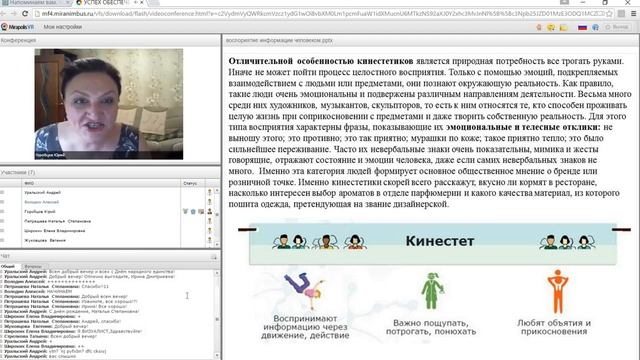Viewport: 640px width, 360px height.
Task: Click camera status icon for Горобцов Юрий
Action: tap(201, 211)
